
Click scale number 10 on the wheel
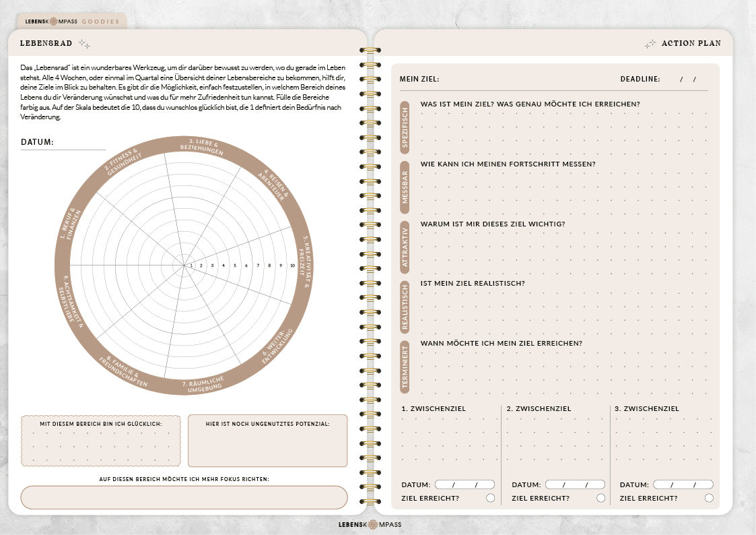[x=292, y=265]
